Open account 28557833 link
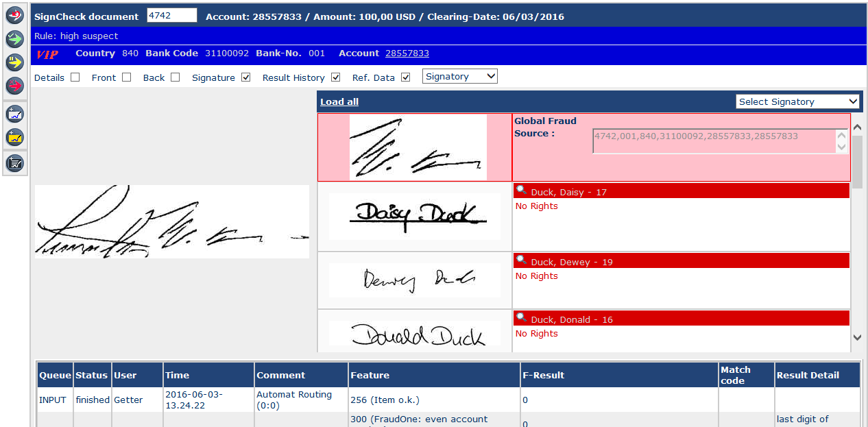Viewport: 868px width, 427px height. (x=407, y=53)
